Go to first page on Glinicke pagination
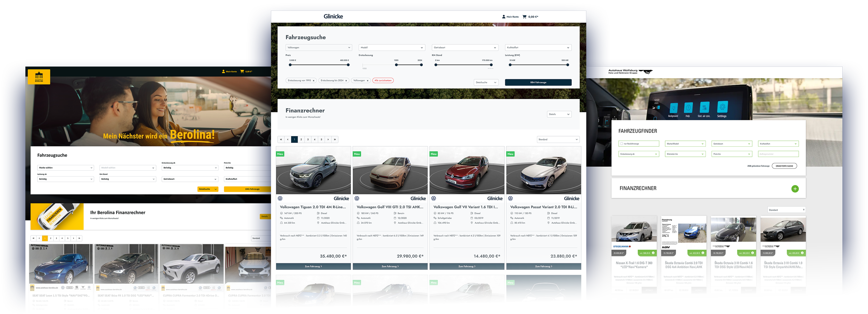Image resolution: width=868 pixels, height=314 pixels. point(281,139)
